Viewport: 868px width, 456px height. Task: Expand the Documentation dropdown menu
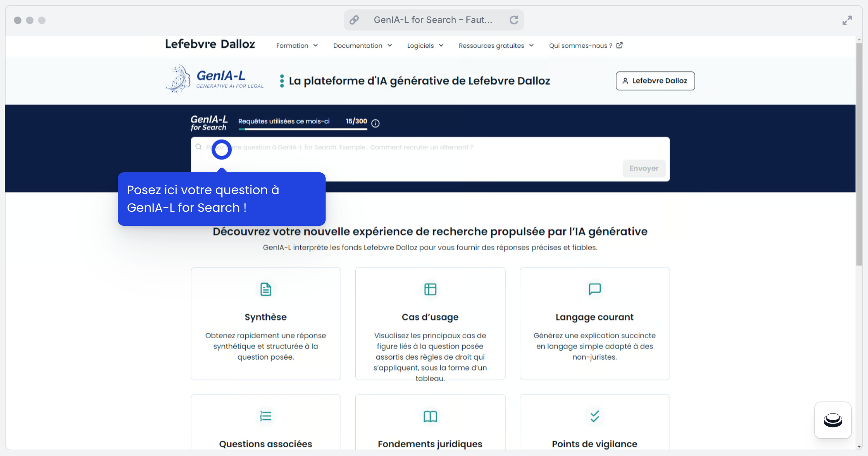[362, 46]
